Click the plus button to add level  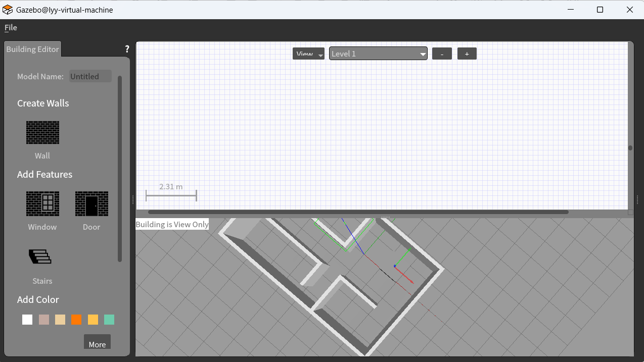(467, 54)
